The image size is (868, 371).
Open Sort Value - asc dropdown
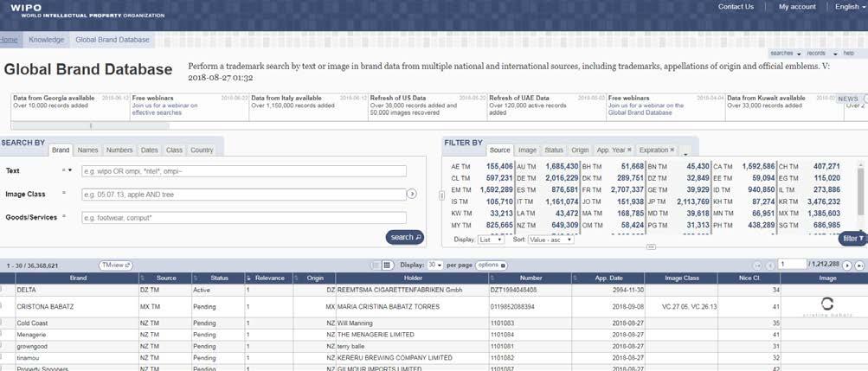point(550,240)
